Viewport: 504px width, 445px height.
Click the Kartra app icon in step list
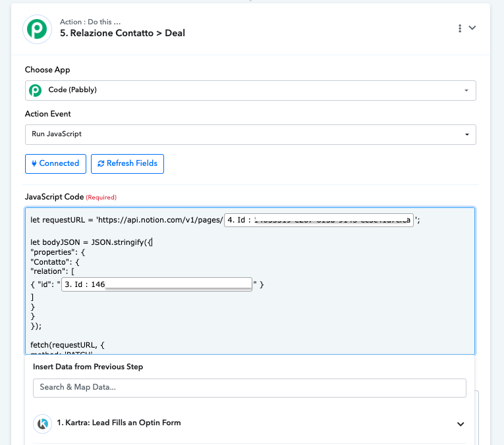[43, 424]
